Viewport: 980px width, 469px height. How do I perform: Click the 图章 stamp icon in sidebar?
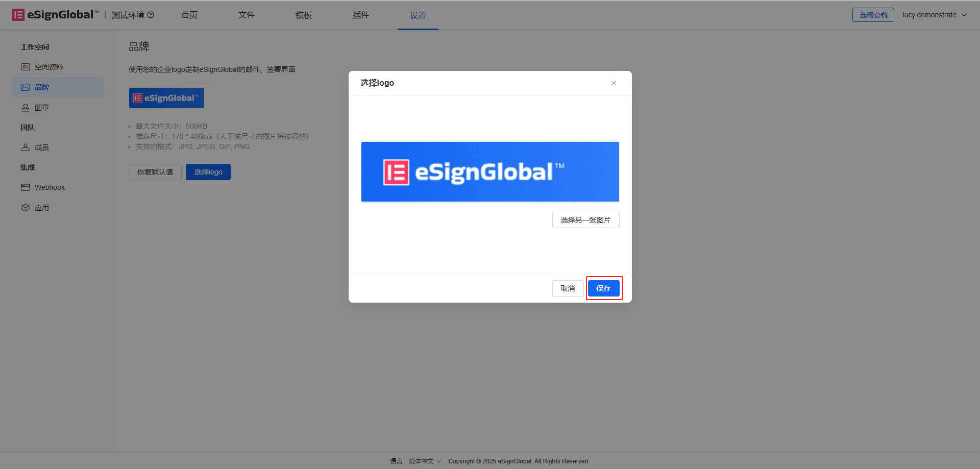[x=26, y=108]
